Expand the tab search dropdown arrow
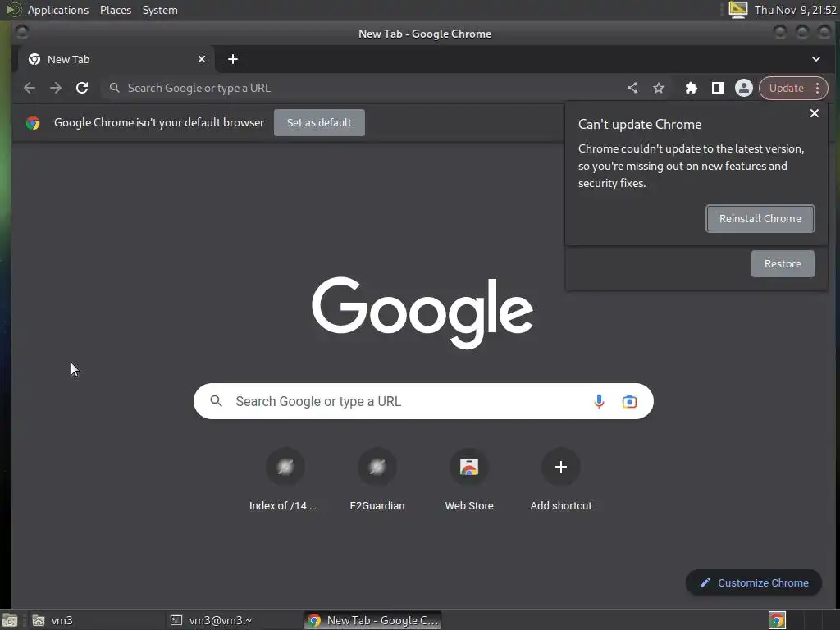840x630 pixels. [x=816, y=59]
